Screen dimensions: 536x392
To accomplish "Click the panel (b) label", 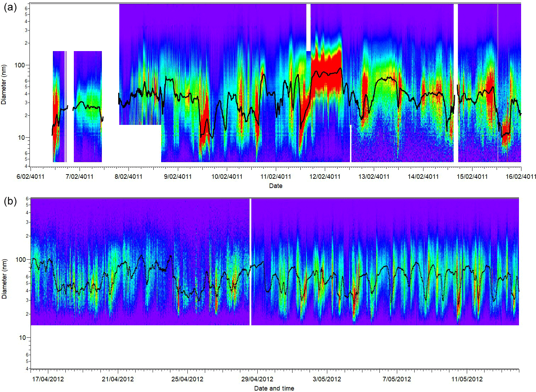I will (x=10, y=201).
